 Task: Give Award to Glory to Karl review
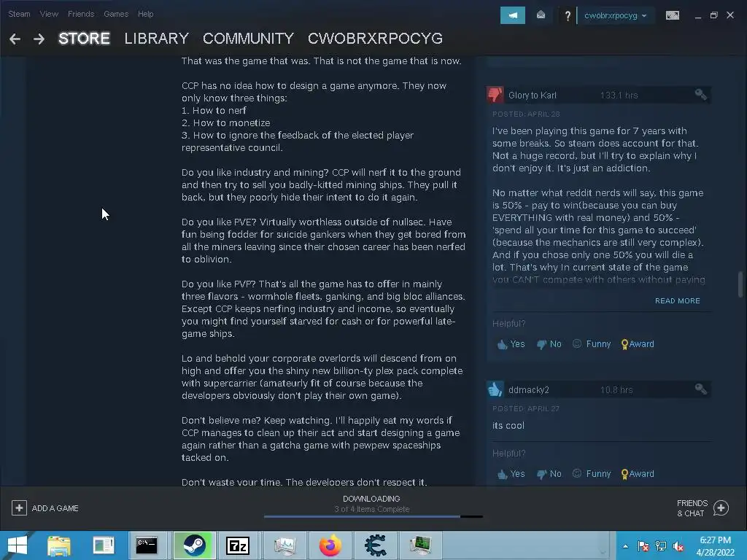pyautogui.click(x=638, y=344)
